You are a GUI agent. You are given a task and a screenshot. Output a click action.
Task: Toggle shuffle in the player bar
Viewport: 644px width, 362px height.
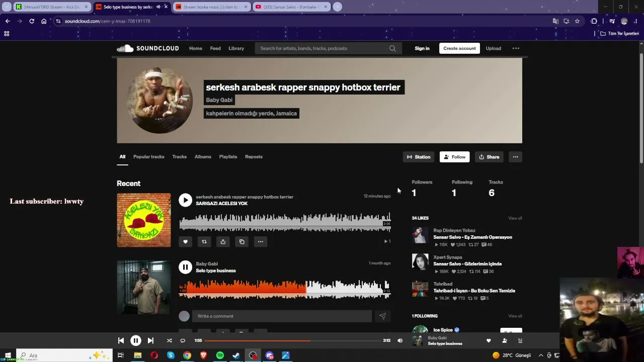click(x=170, y=341)
